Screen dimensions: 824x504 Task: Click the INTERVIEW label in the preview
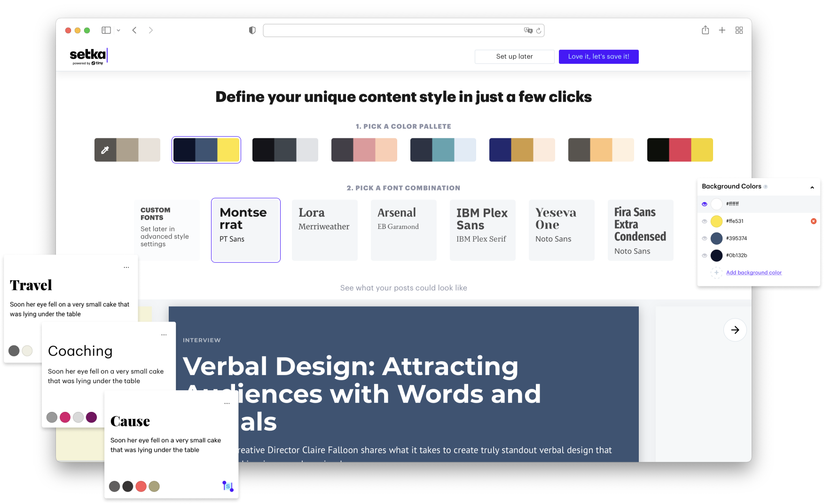pyautogui.click(x=202, y=340)
